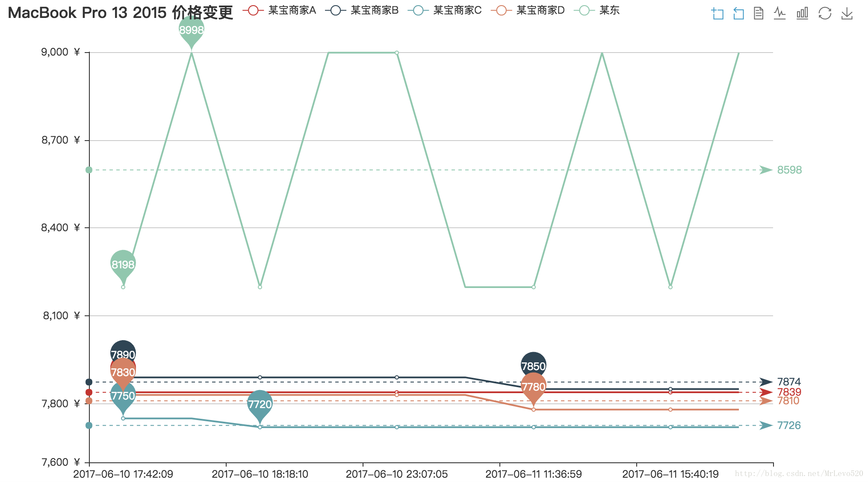Click the 7830 orange marker pin
This screenshot has width=868, height=482.
tap(123, 372)
